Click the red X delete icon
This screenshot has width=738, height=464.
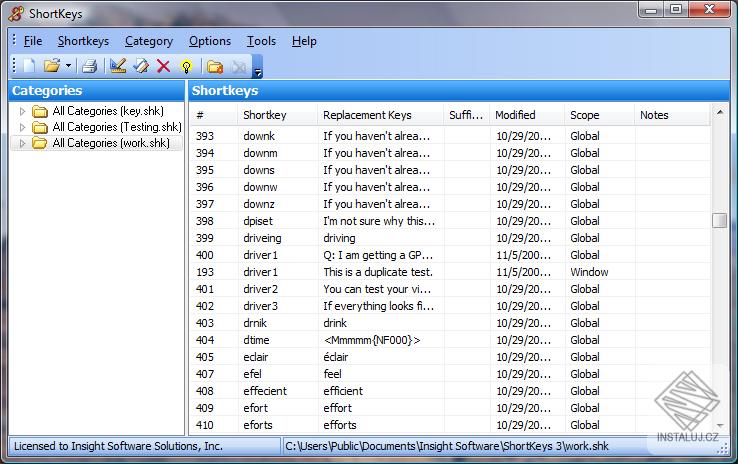[163, 66]
